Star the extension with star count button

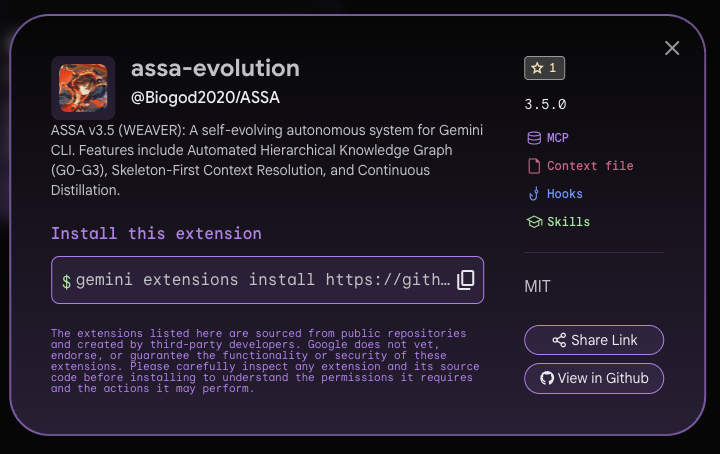pyautogui.click(x=544, y=68)
